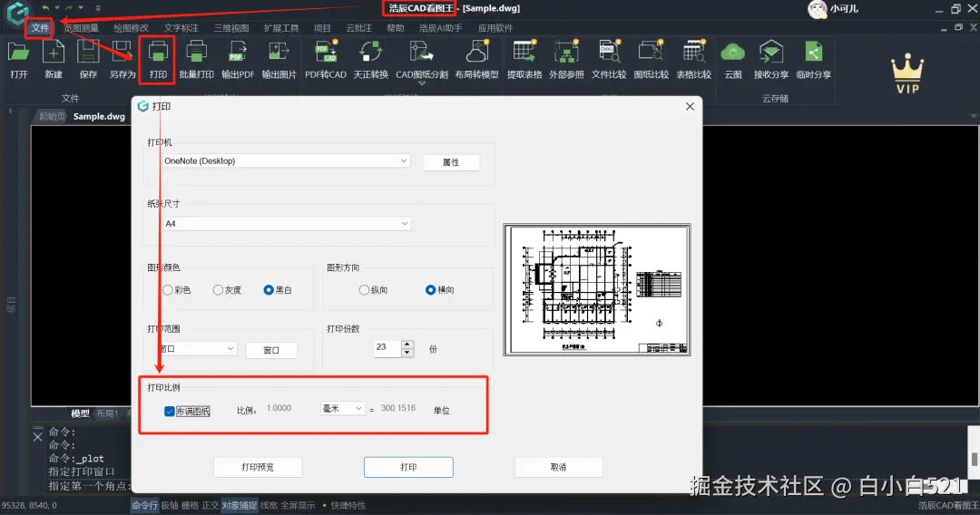The height and width of the screenshot is (515, 980).
Task: Click the drawing preview thumbnail
Action: point(597,289)
